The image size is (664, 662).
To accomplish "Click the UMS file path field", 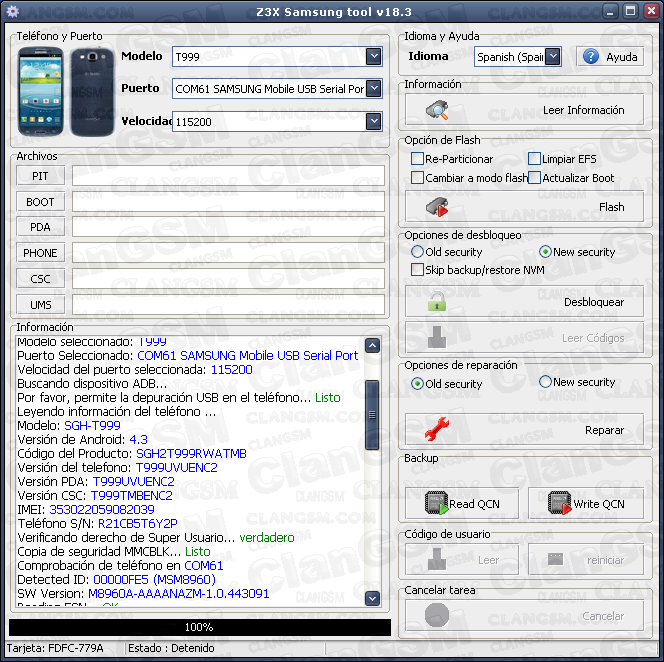I will coord(228,305).
